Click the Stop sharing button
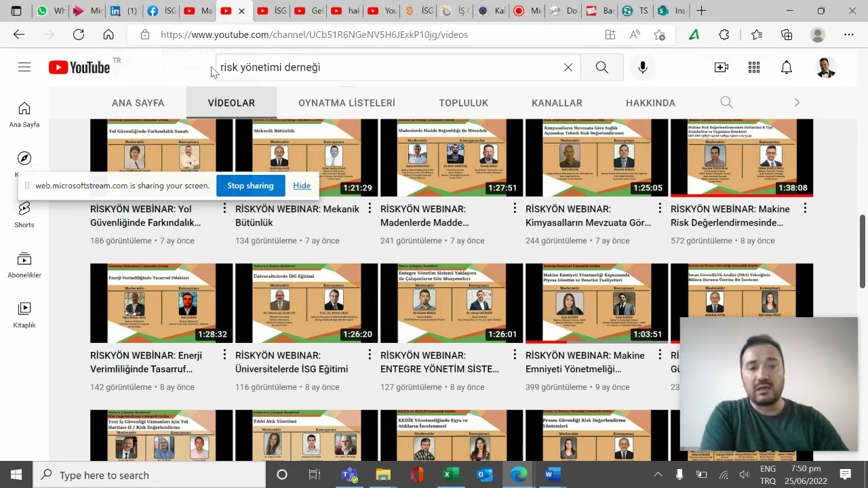Image resolution: width=868 pixels, height=488 pixels. [250, 186]
